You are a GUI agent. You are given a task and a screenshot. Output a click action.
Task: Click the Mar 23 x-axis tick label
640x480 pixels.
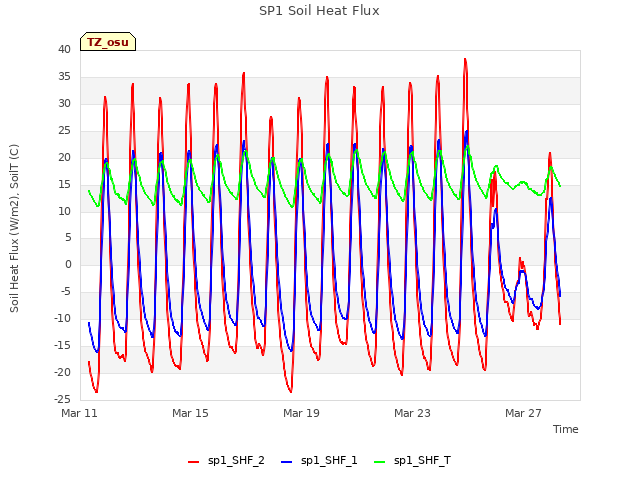pyautogui.click(x=412, y=413)
